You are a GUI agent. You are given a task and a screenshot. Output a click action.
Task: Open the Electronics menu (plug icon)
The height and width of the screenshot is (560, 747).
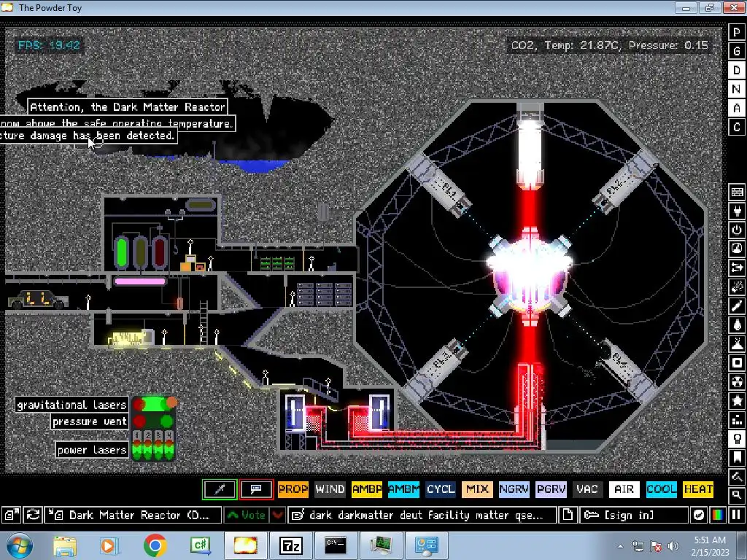coord(737,211)
